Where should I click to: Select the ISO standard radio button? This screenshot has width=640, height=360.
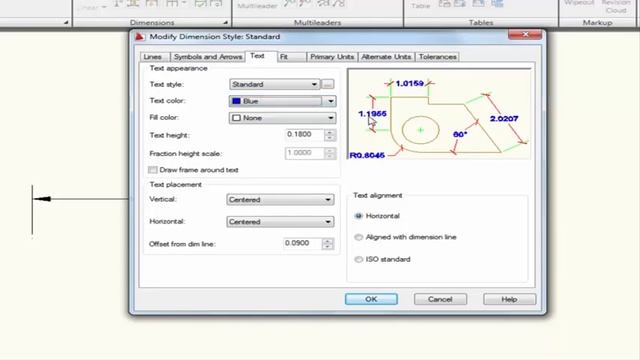[358, 259]
